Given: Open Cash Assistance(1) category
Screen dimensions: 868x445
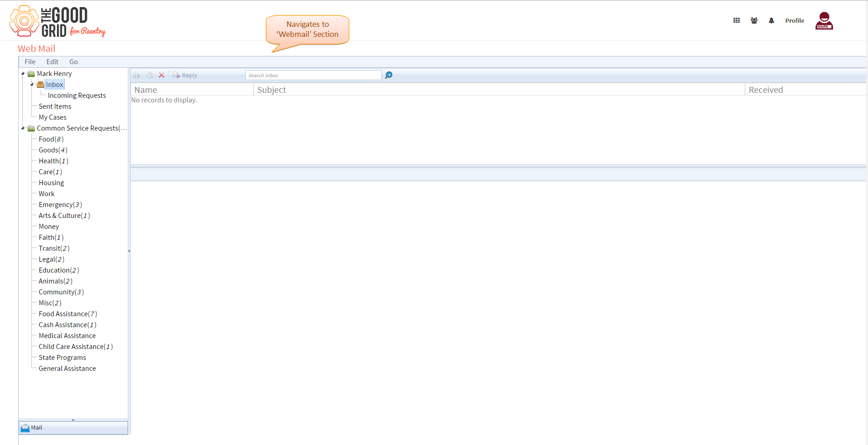Looking at the screenshot, I should (67, 325).
